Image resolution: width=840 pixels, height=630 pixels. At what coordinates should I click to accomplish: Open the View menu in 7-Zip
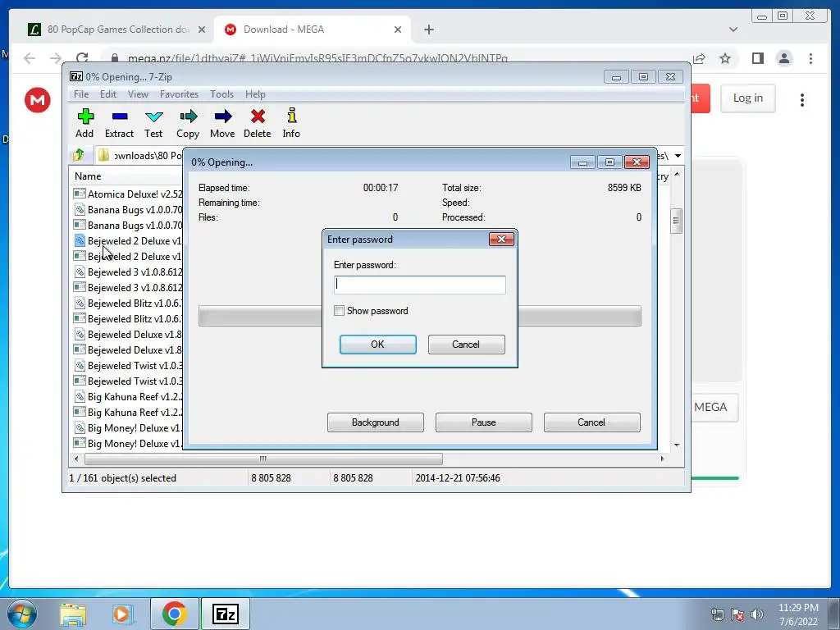click(138, 94)
